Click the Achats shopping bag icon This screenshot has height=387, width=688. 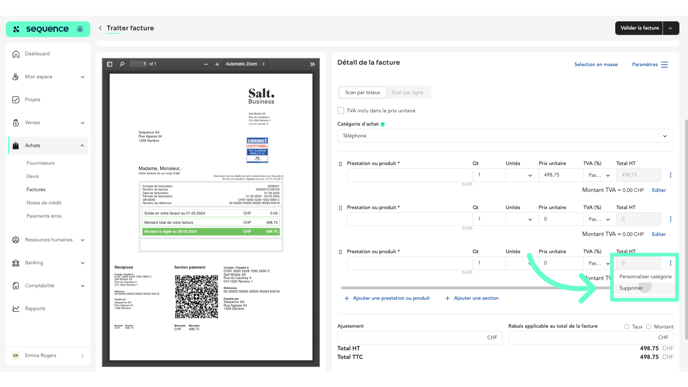pos(16,146)
